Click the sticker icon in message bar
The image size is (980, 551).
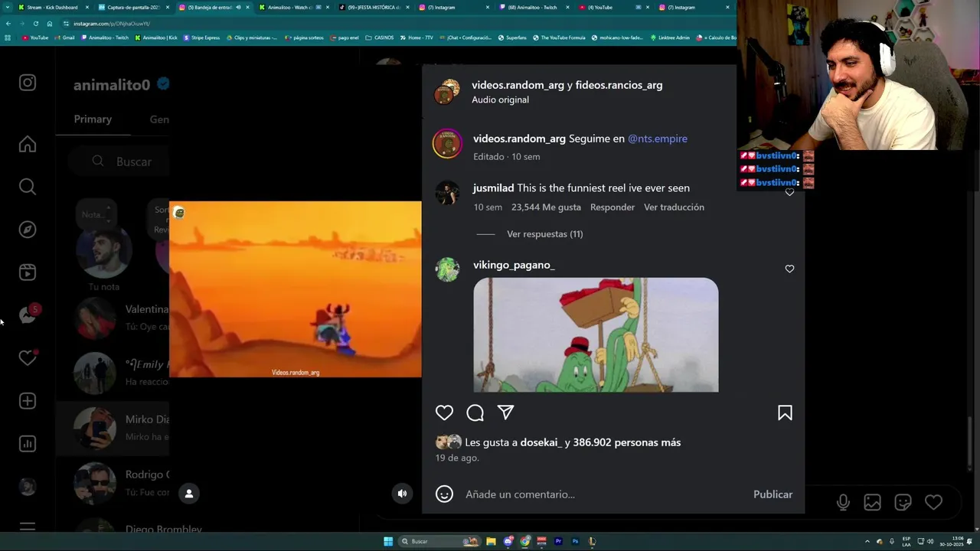[x=903, y=502]
